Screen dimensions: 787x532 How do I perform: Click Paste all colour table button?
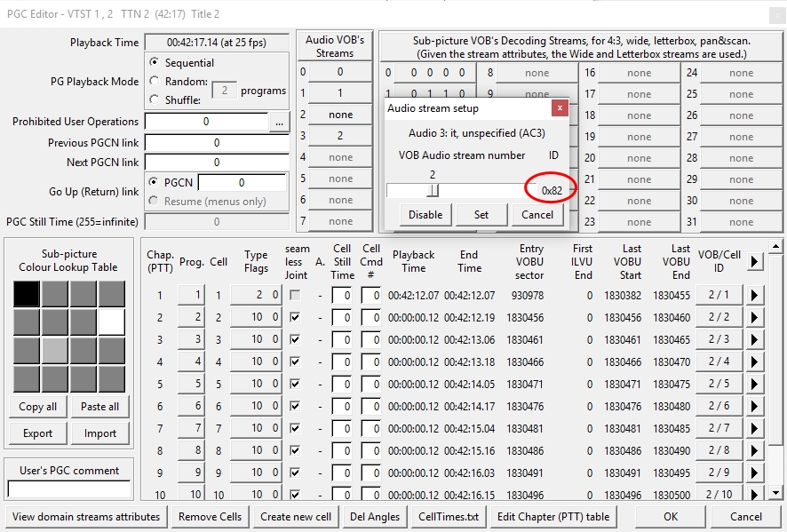(x=99, y=407)
